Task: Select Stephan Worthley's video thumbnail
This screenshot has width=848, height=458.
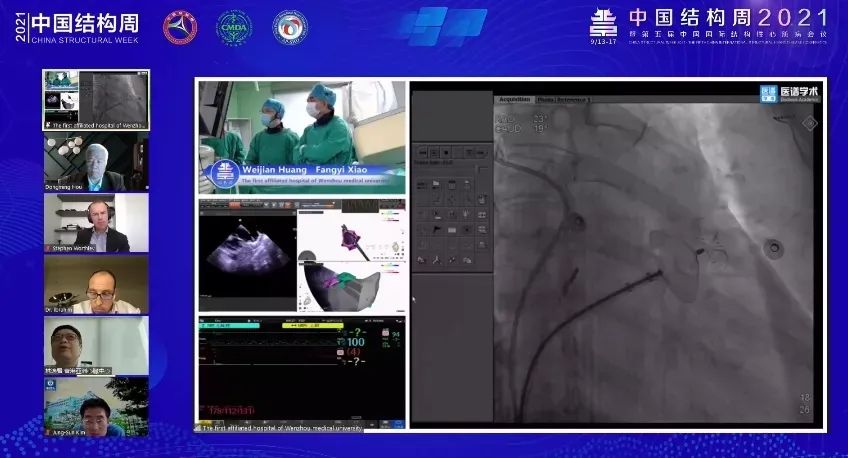Action: click(x=96, y=223)
